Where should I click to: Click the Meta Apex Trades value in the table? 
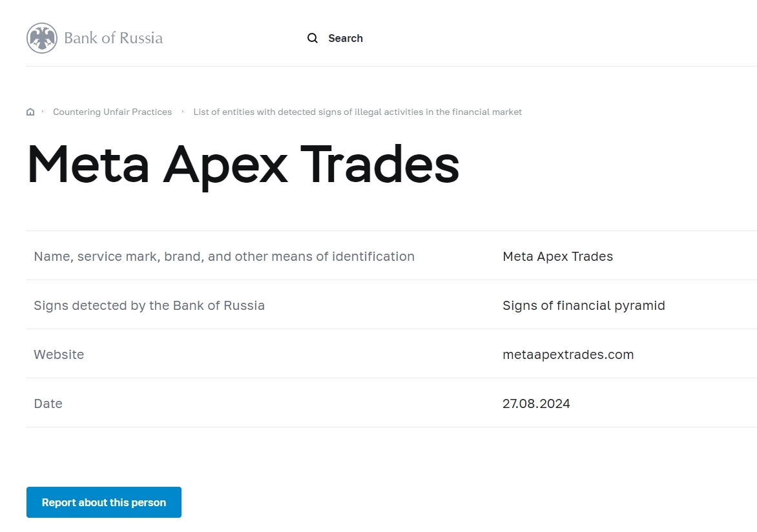tap(557, 256)
